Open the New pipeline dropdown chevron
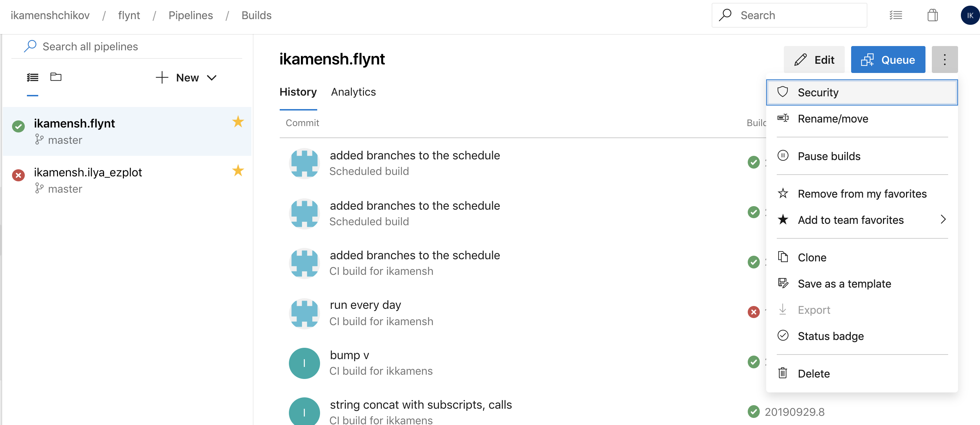The height and width of the screenshot is (425, 980). (212, 78)
